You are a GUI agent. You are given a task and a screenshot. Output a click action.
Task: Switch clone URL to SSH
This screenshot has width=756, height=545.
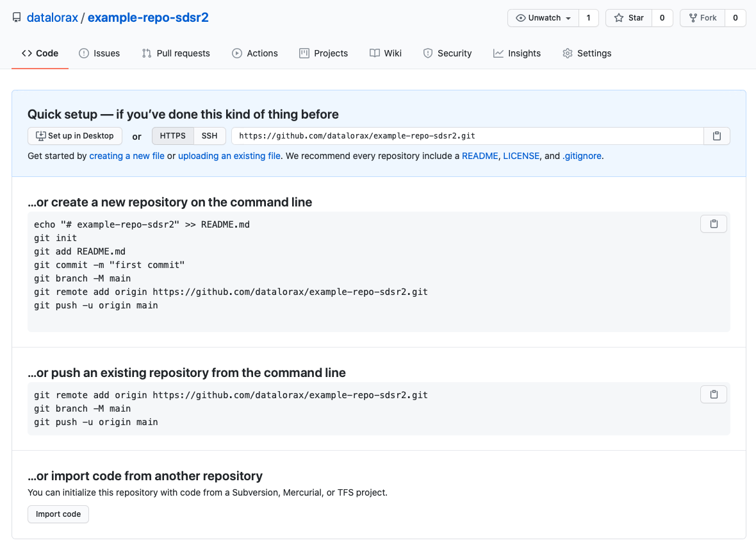point(210,136)
